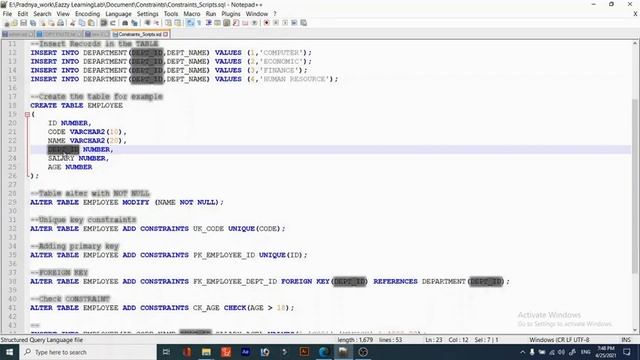The image size is (640, 360).
Task: Click the Stop Recording macro icon
Action: click(276, 23)
